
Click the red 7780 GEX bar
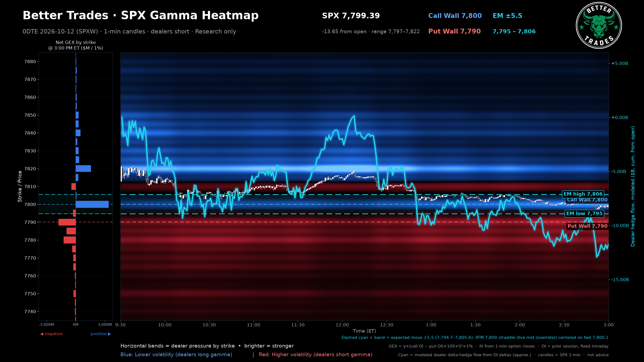[69, 240]
